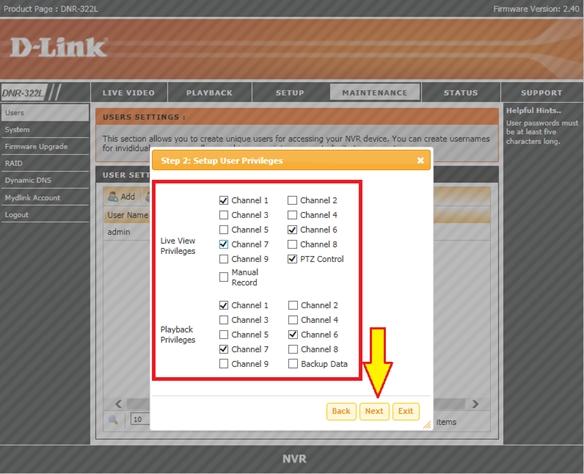584x474 pixels.
Task: Click the D-Link logo
Action: tap(58, 47)
